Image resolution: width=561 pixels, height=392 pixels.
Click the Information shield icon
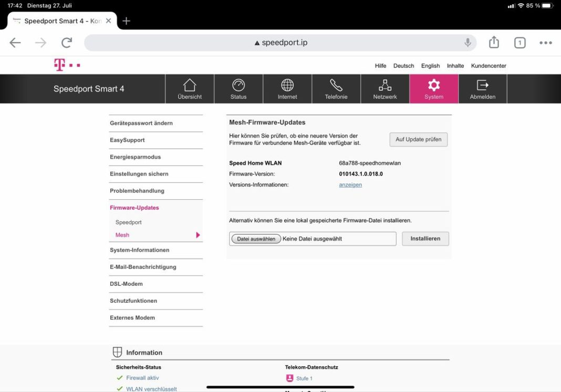pyautogui.click(x=117, y=352)
